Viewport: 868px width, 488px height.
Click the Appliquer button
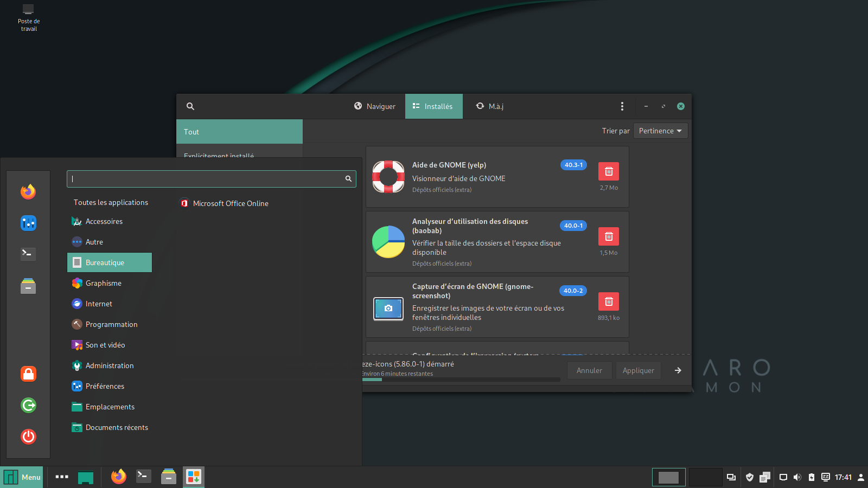point(638,370)
